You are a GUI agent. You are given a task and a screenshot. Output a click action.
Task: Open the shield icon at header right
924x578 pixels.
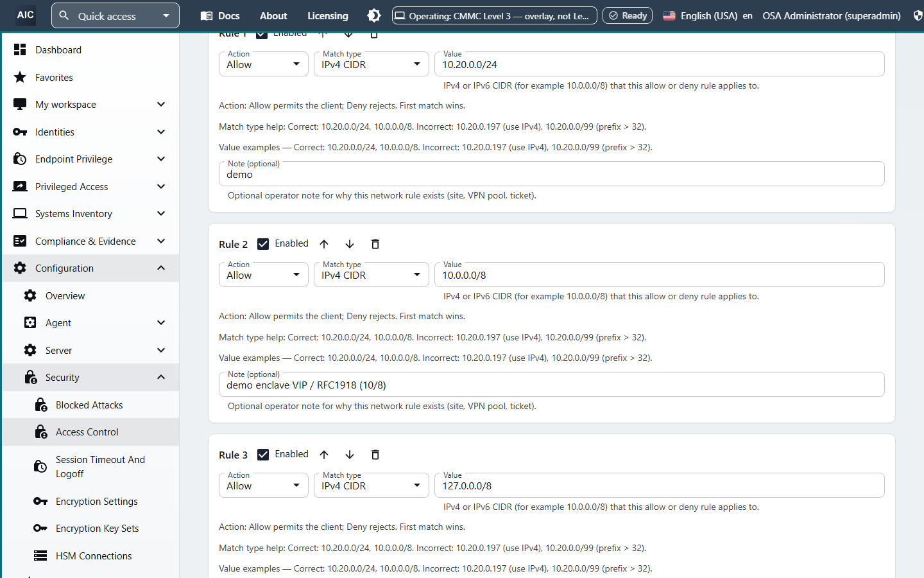[x=918, y=15]
